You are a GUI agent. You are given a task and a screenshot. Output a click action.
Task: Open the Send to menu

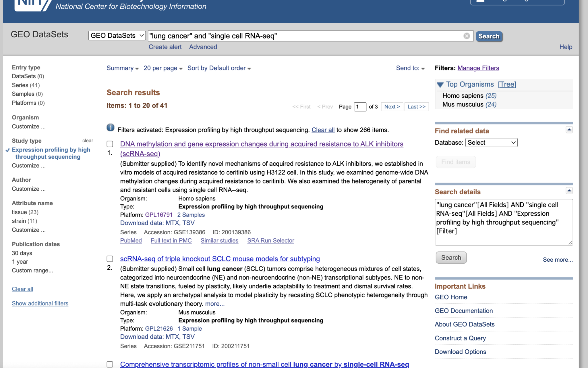410,68
